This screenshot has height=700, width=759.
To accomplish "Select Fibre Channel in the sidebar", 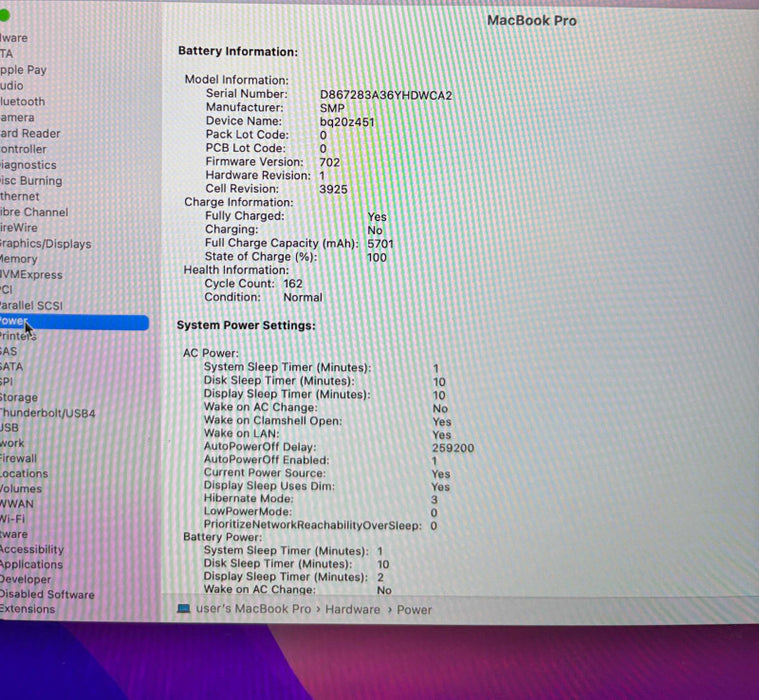I will tap(34, 212).
